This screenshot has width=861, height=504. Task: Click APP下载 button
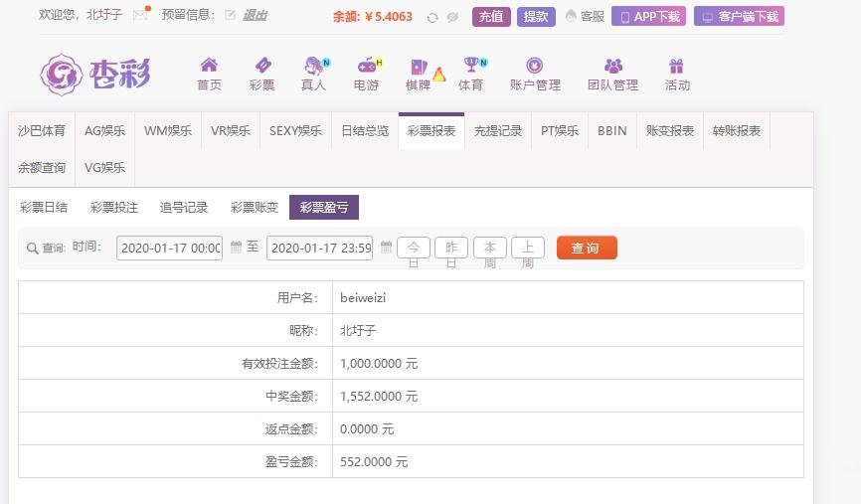tap(648, 17)
